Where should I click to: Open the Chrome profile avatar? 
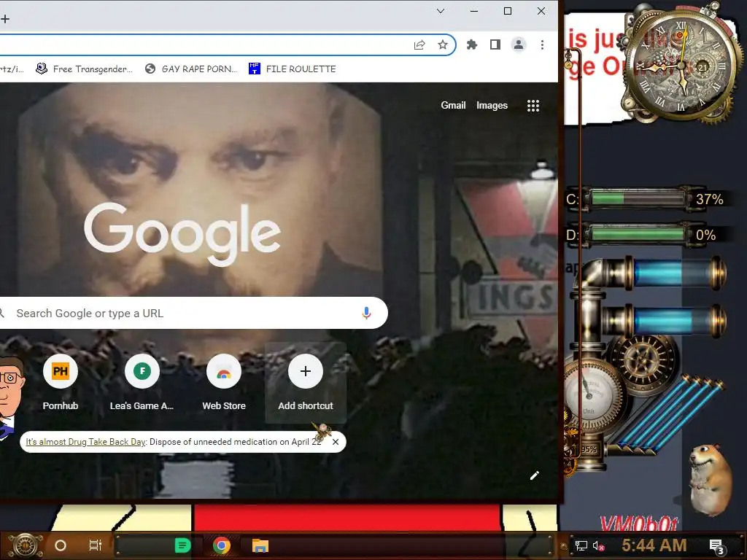(x=519, y=44)
